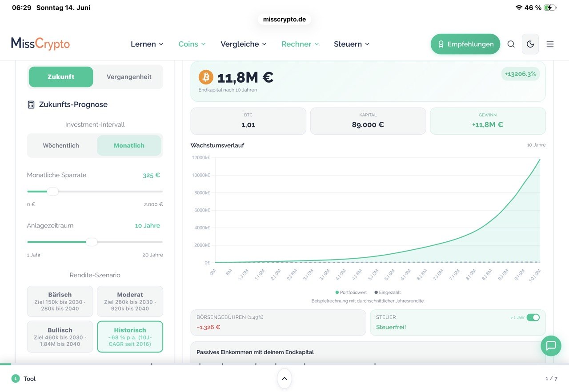Choose the Moderat return scenario
Viewport: 569px width, 392px height.
tap(130, 301)
